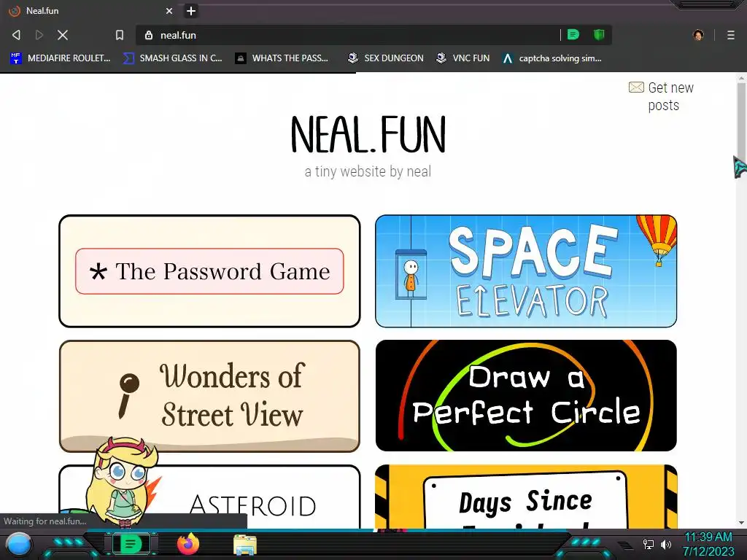Click the forward navigation arrow

coord(39,35)
